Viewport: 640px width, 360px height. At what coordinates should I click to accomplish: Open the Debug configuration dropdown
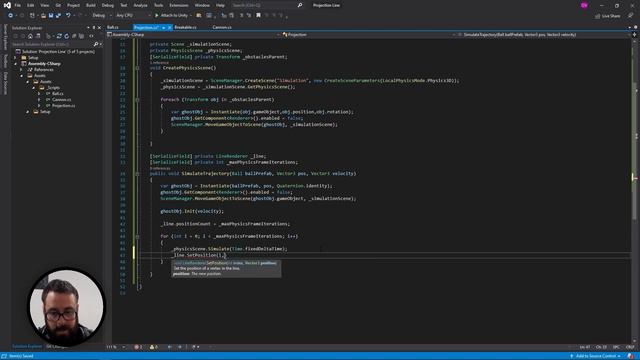pyautogui.click(x=102, y=16)
